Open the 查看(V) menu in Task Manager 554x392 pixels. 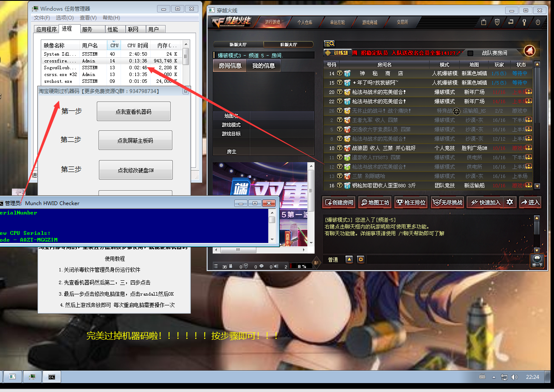pos(88,18)
